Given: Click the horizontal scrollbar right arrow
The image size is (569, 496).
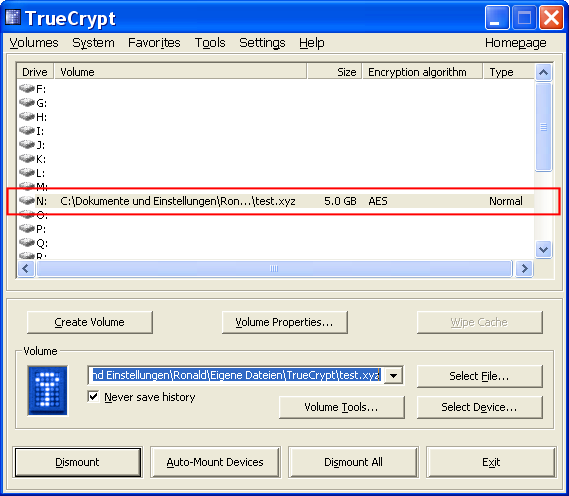Looking at the screenshot, I should pos(524,269).
